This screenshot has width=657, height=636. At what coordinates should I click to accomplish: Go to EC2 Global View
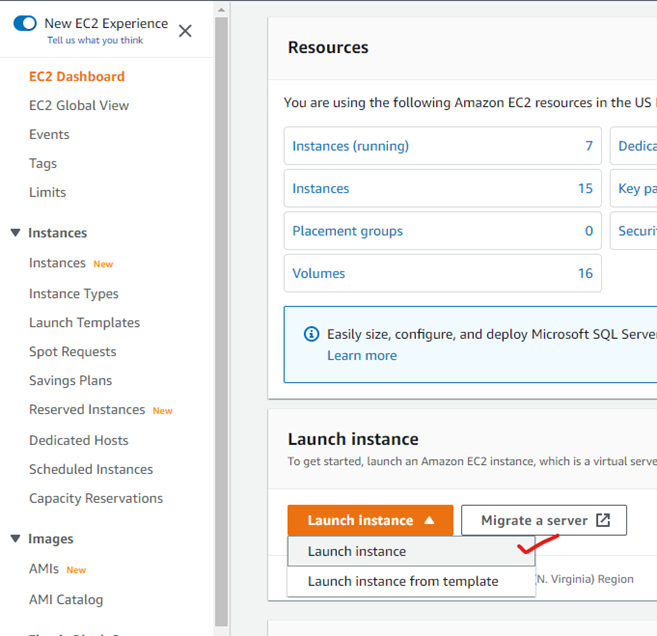(x=79, y=106)
